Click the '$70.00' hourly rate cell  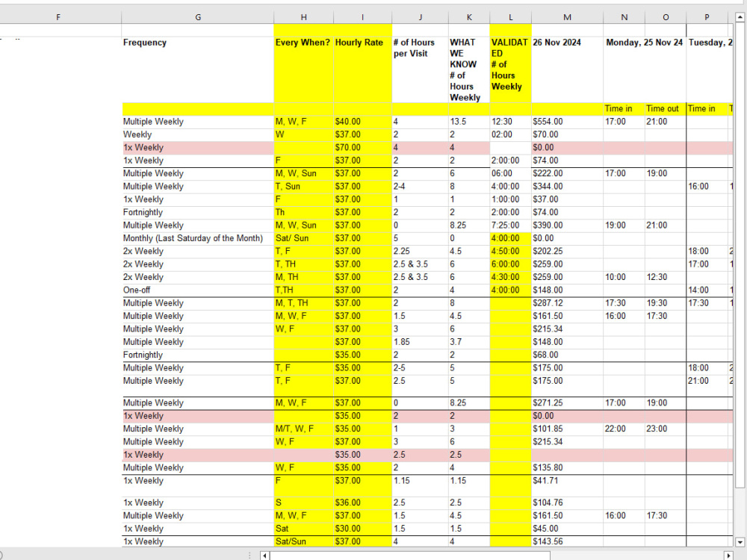(362, 148)
